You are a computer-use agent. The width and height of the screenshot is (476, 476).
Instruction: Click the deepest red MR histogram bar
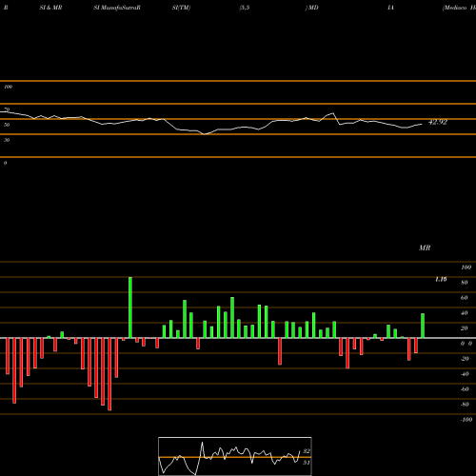coord(109,374)
